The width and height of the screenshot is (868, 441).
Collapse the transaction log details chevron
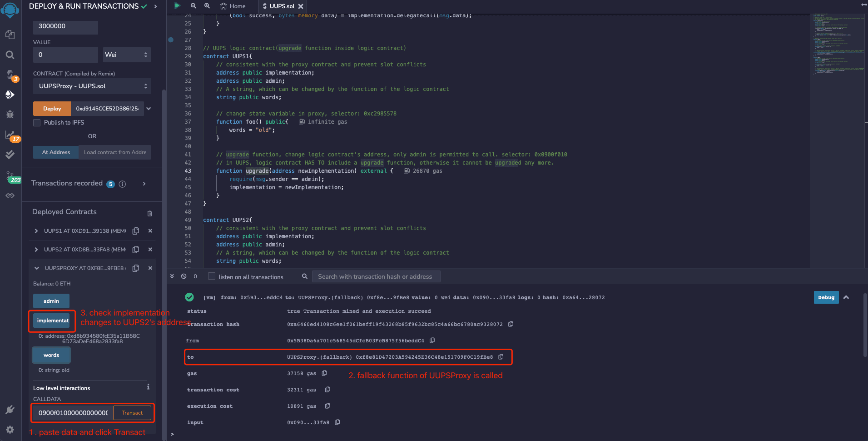pos(846,297)
